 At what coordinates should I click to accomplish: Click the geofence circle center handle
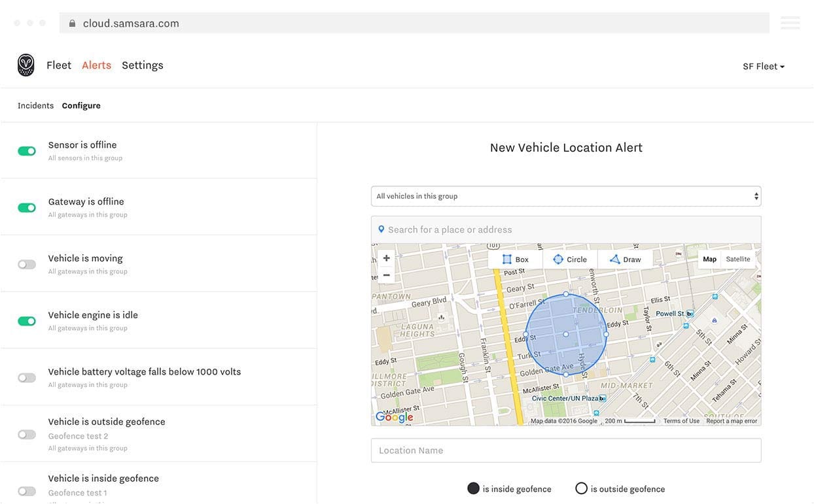click(x=566, y=334)
